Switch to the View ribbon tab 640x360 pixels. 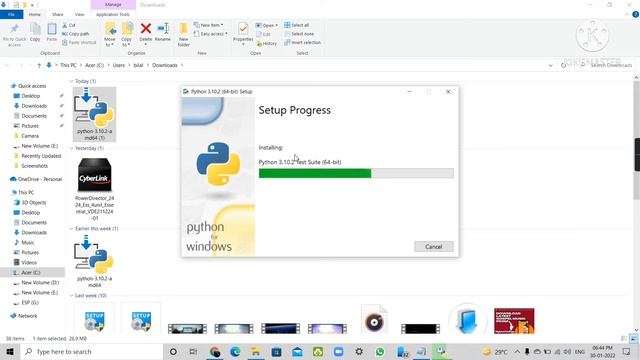tap(79, 14)
